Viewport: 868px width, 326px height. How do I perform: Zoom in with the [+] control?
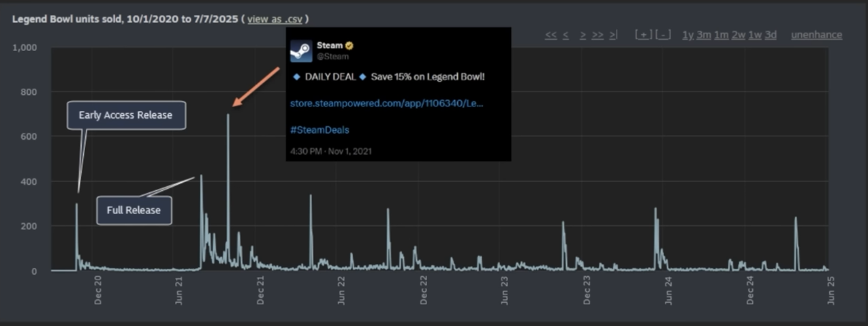pos(643,35)
